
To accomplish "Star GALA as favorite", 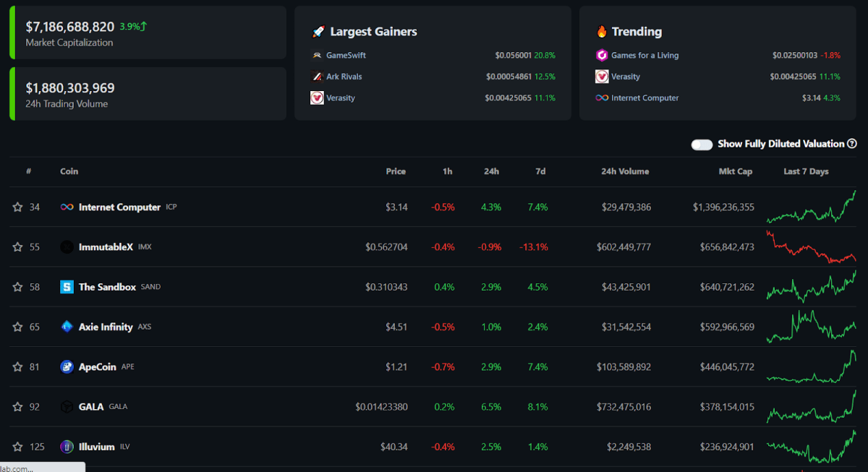I will (17, 407).
